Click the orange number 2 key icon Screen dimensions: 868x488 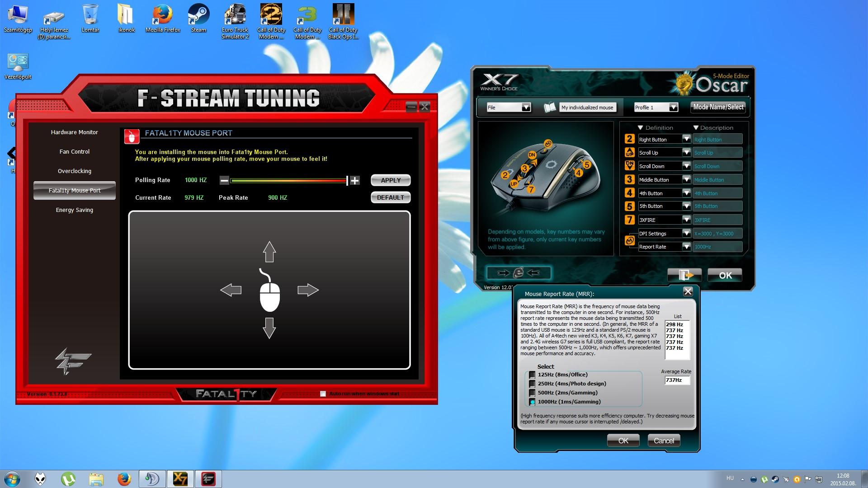pyautogui.click(x=629, y=139)
